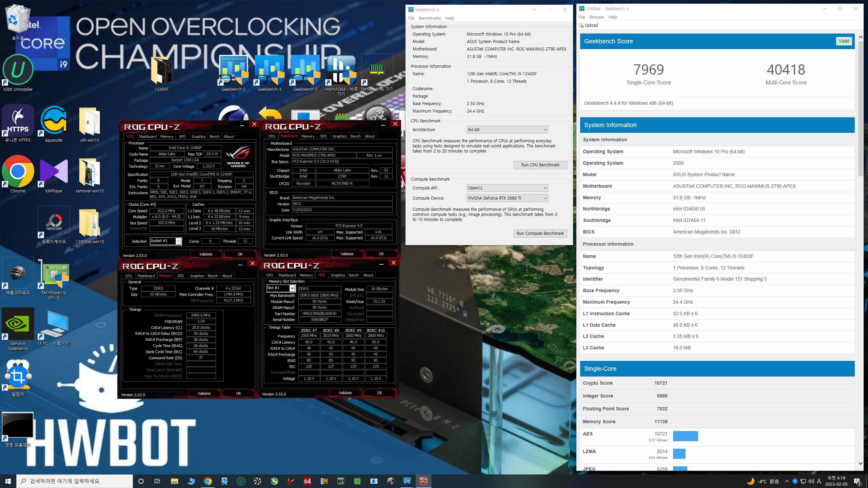Open the Benchmarks menu in Geekbench 4
This screenshot has height=488, width=868.
pyautogui.click(x=430, y=18)
